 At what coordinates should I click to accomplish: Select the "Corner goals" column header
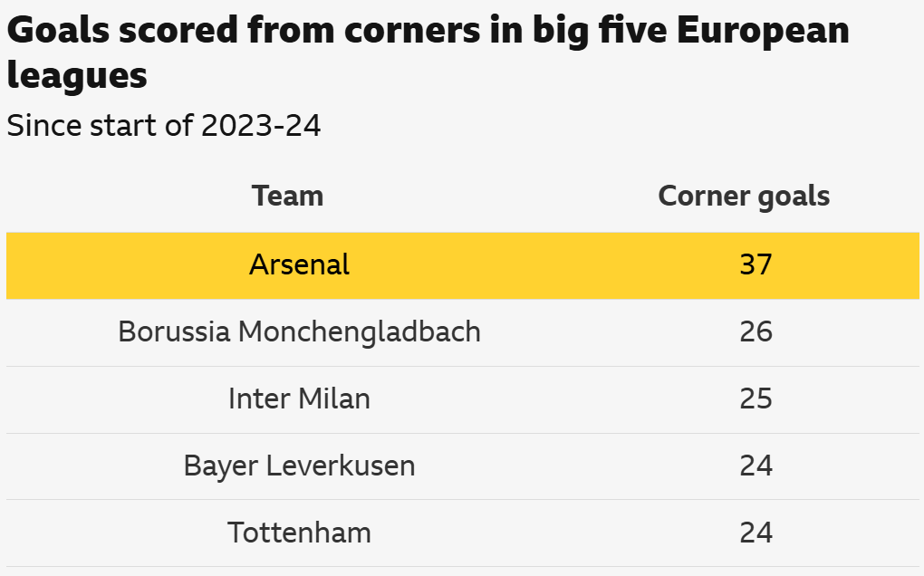[744, 196]
